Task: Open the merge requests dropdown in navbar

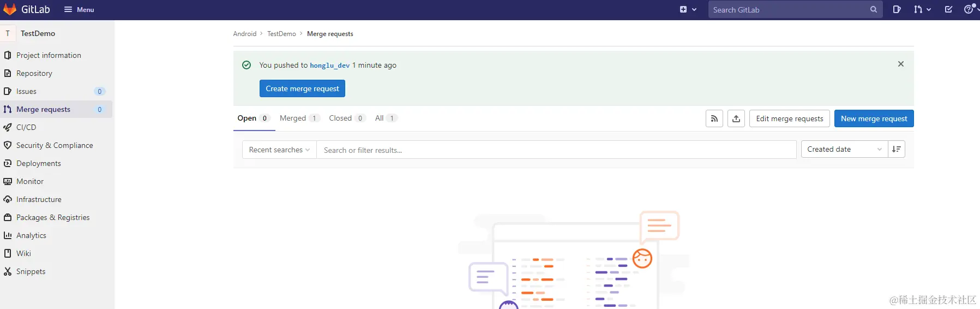Action: point(922,9)
